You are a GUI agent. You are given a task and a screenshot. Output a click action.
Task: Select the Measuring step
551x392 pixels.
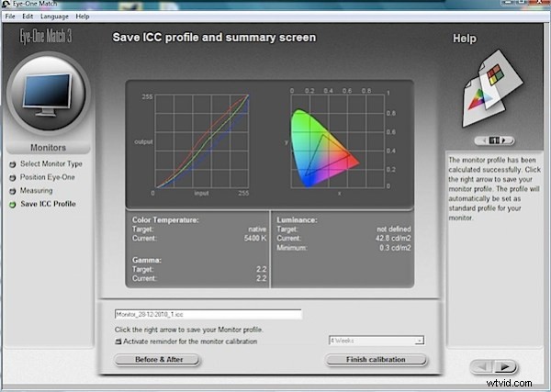[x=36, y=190]
